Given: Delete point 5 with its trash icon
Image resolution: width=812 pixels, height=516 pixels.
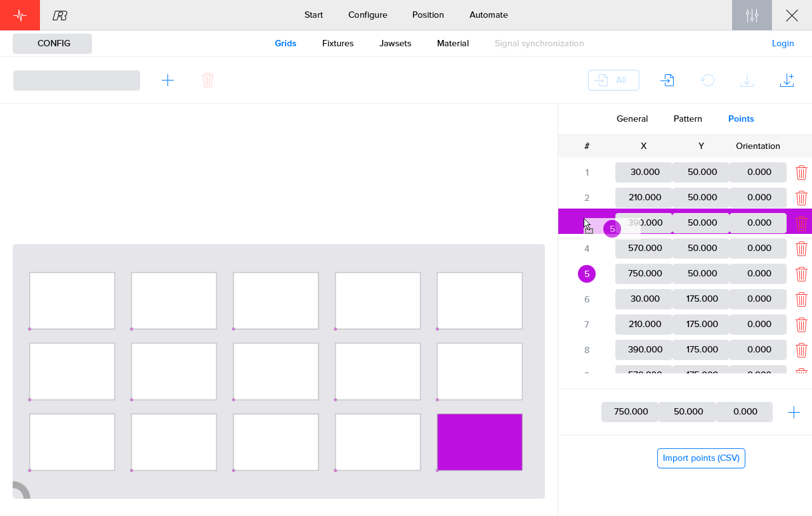Looking at the screenshot, I should [801, 274].
